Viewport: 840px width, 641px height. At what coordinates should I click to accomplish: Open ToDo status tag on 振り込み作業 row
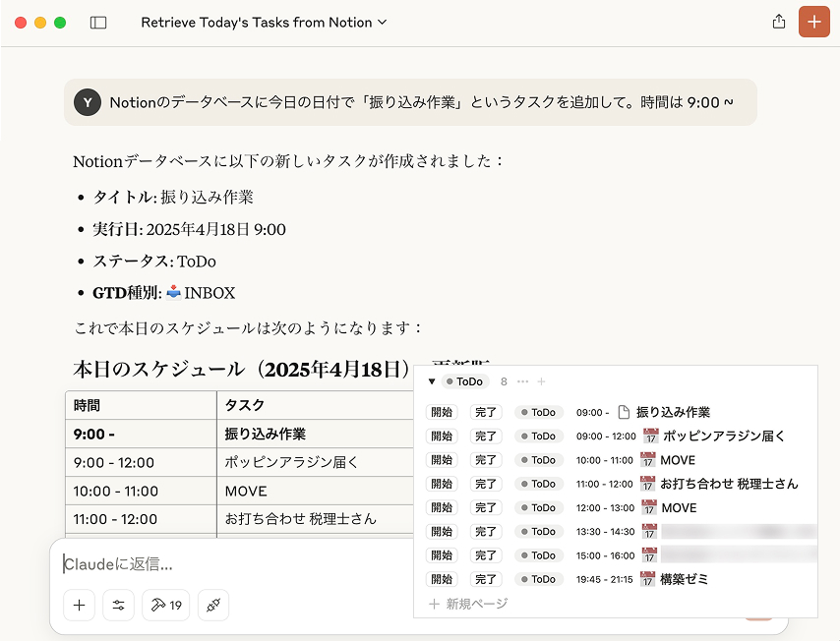(539, 412)
